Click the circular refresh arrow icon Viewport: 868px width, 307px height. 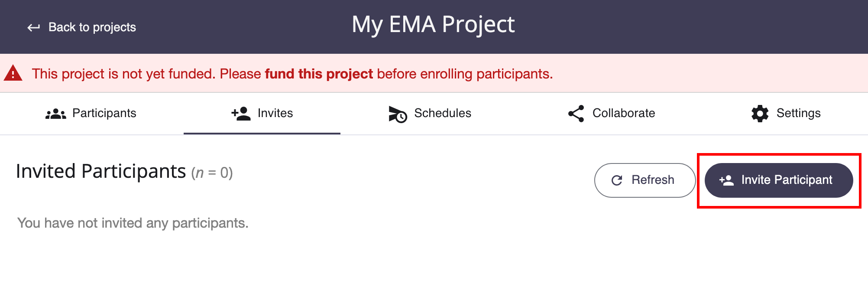point(617,180)
